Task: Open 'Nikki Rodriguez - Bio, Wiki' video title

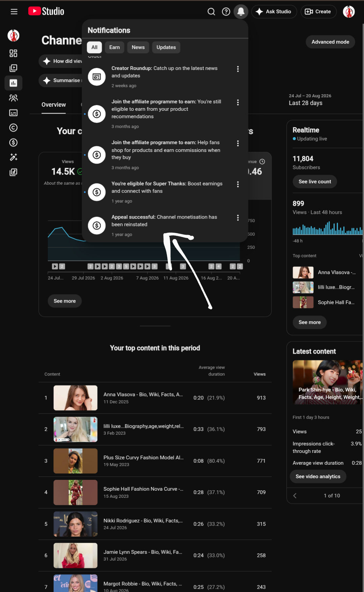Action: (143, 521)
